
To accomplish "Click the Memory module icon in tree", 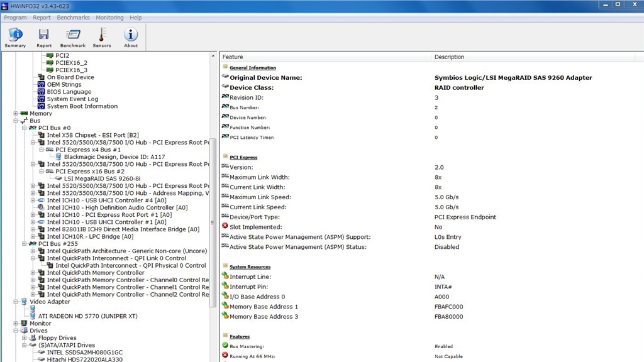I will click(25, 113).
